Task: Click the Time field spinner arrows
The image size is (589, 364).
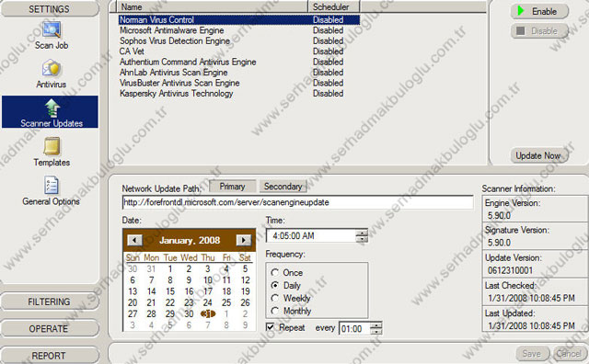Action: click(362, 236)
